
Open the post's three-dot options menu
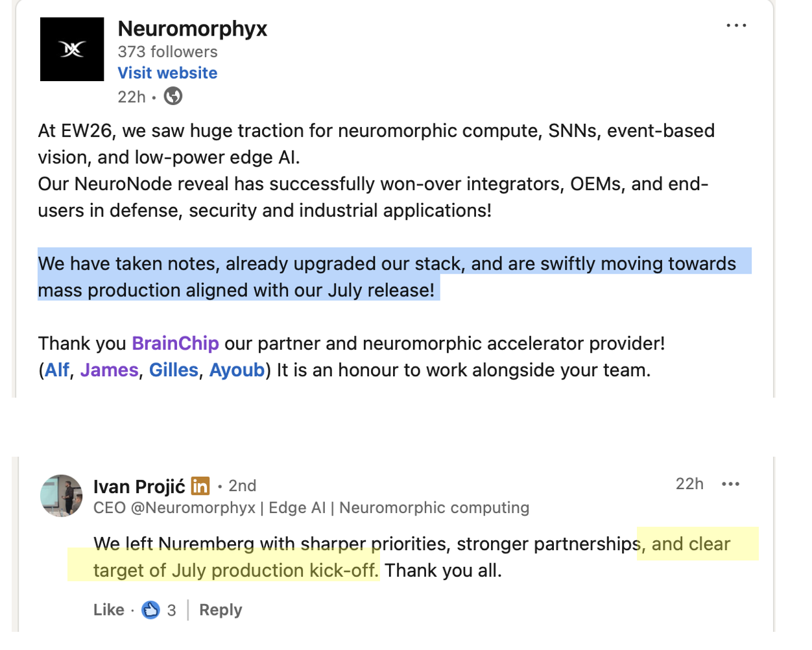(x=736, y=26)
